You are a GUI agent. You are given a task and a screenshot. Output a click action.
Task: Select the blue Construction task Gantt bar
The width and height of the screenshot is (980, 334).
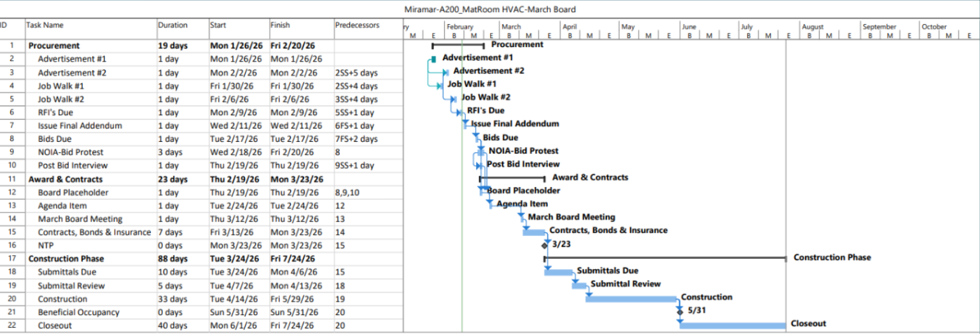630,299
